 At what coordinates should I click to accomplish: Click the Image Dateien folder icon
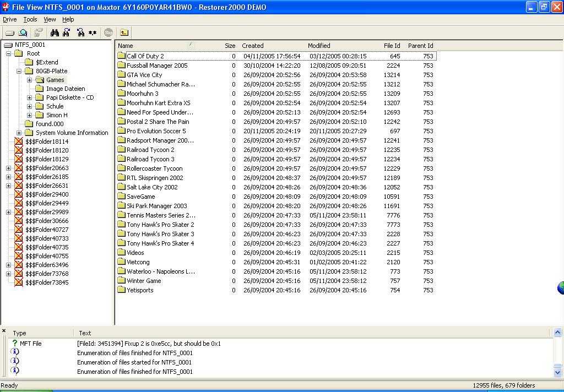click(39, 89)
